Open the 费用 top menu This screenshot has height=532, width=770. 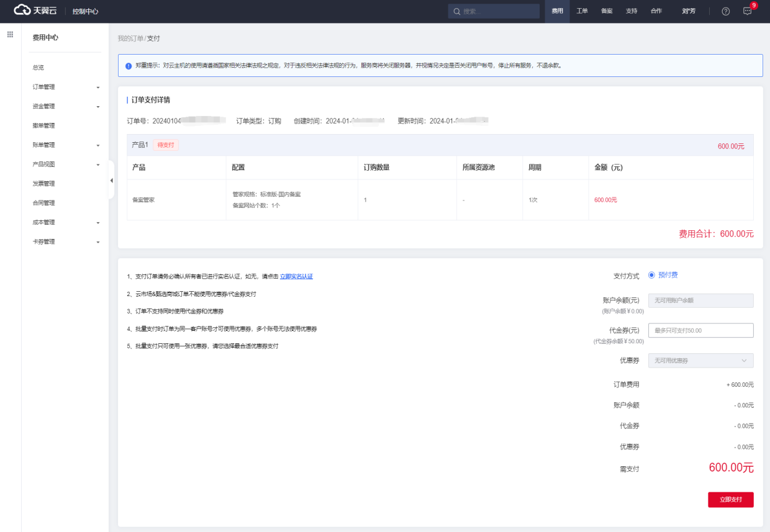[x=557, y=11]
